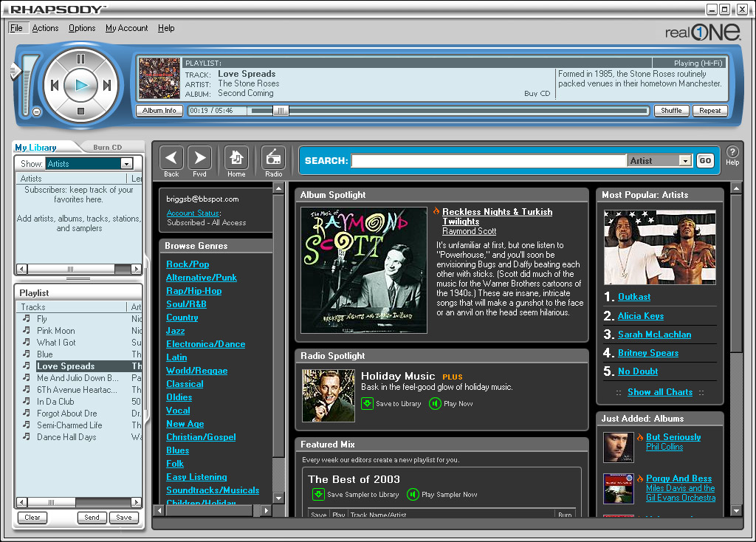Click the Outkast artist photo

click(659, 247)
